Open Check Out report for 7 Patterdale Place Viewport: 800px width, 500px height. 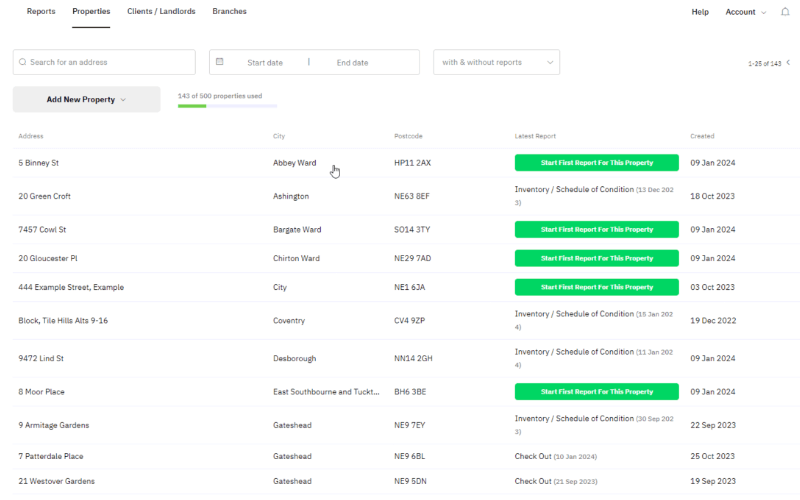click(556, 456)
